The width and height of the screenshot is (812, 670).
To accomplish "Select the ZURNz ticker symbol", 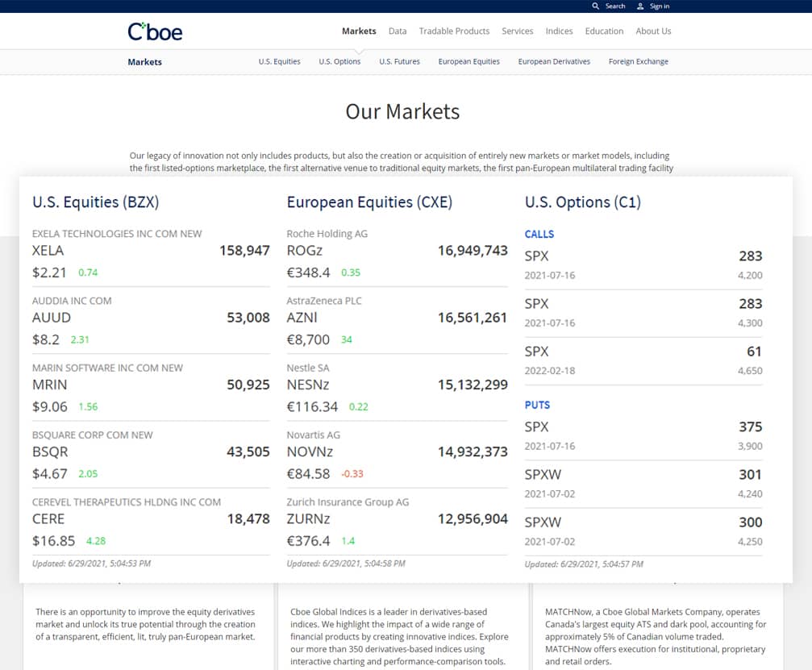I will [x=309, y=518].
